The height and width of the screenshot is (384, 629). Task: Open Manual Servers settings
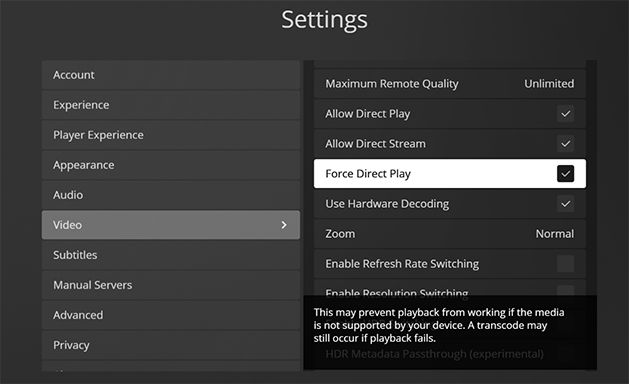coord(170,285)
